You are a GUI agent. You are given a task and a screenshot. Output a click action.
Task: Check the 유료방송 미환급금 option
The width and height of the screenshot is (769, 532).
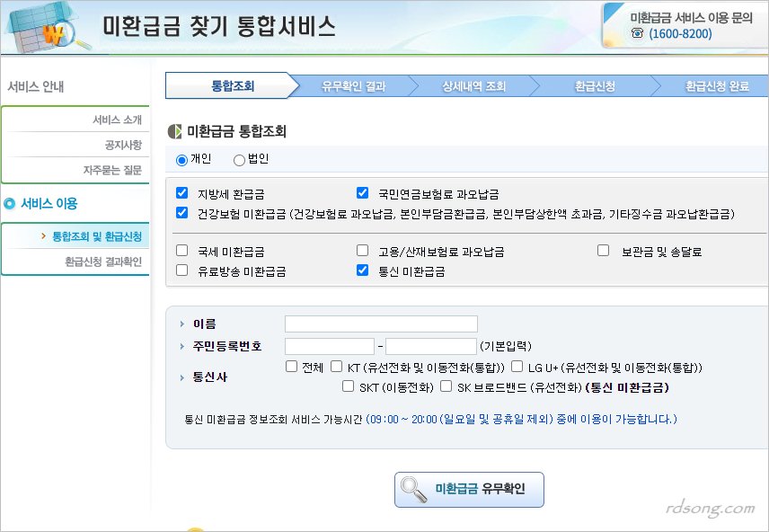click(182, 270)
